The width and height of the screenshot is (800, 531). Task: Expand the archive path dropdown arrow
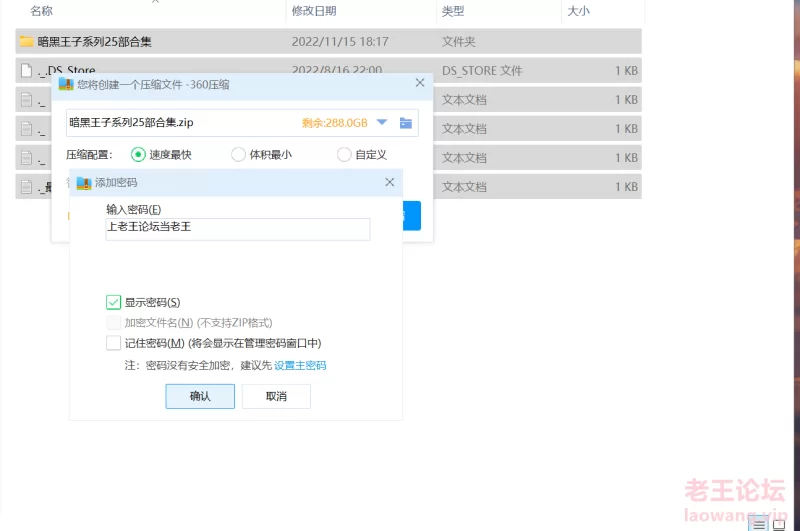[x=382, y=122]
